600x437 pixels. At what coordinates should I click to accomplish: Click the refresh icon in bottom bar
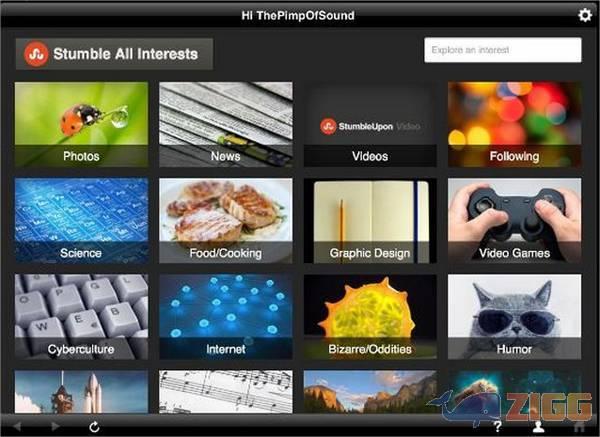(x=95, y=427)
